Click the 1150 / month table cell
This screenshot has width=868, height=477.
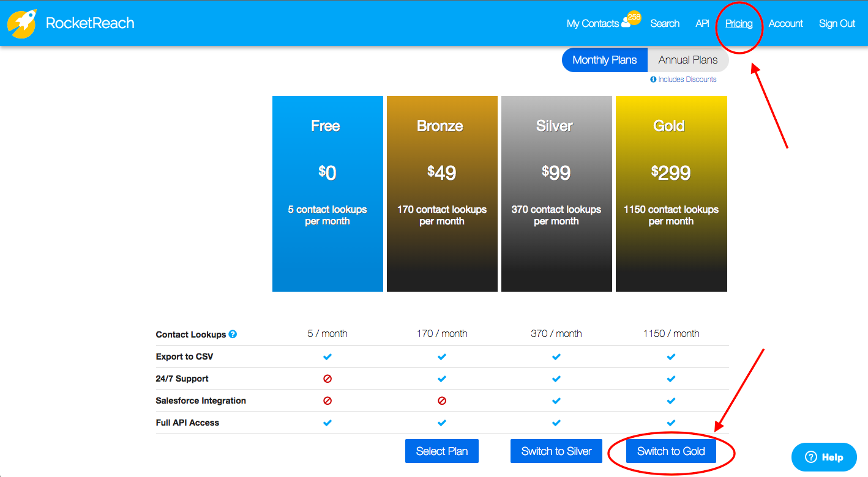pos(671,334)
